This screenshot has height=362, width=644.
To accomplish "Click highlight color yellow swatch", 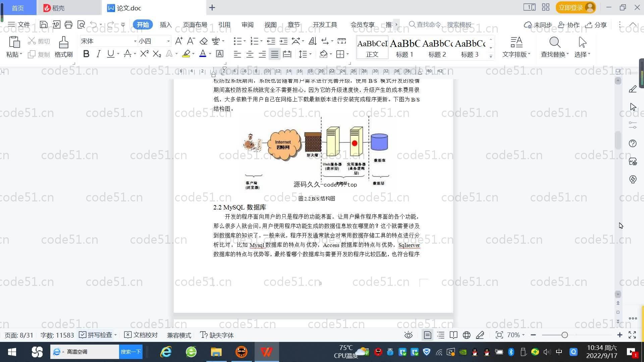I will (186, 54).
